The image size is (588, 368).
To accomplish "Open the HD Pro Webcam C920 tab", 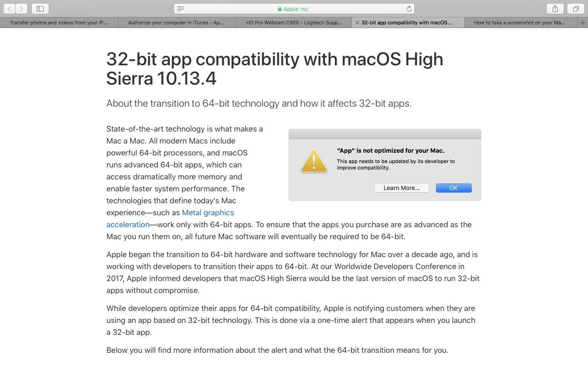I will [294, 23].
